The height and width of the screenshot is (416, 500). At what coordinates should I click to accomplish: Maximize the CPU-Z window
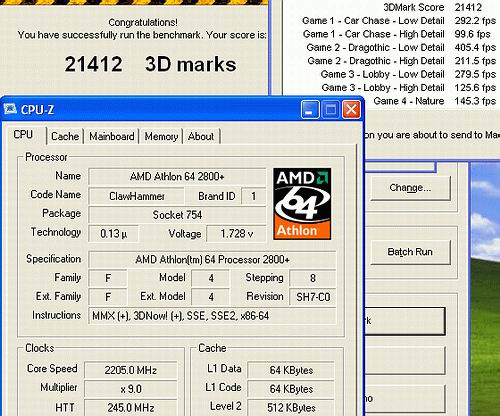point(330,109)
